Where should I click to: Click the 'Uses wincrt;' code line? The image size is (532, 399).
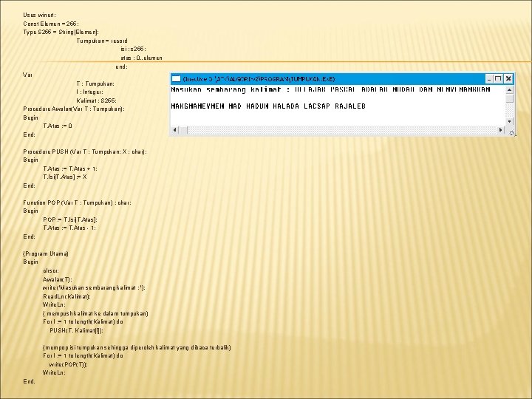(39, 15)
